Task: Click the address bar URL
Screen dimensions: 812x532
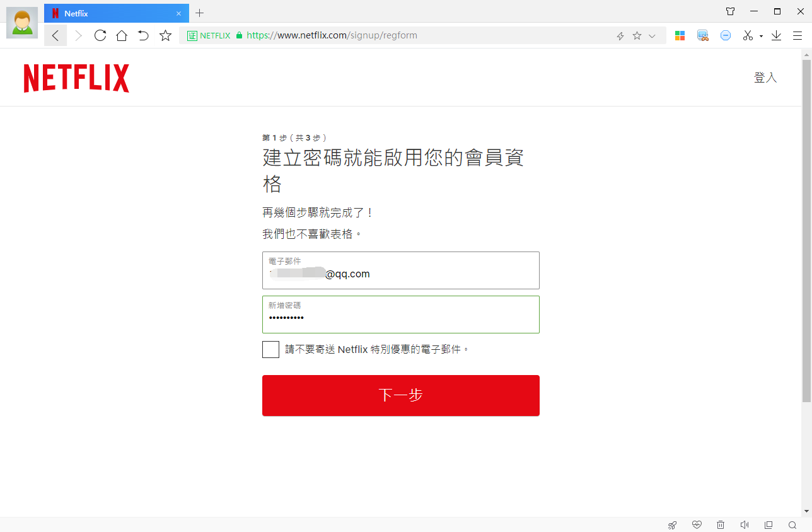Action: pyautogui.click(x=332, y=36)
